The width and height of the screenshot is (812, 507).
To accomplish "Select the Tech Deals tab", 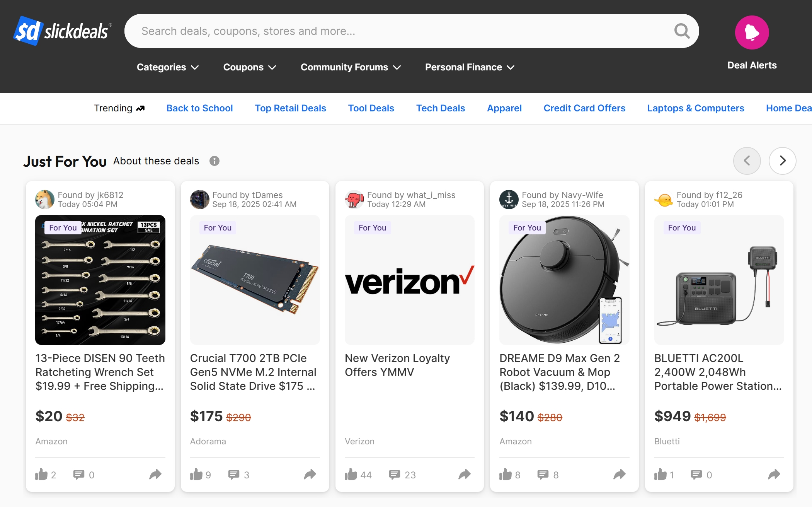I will 440,108.
